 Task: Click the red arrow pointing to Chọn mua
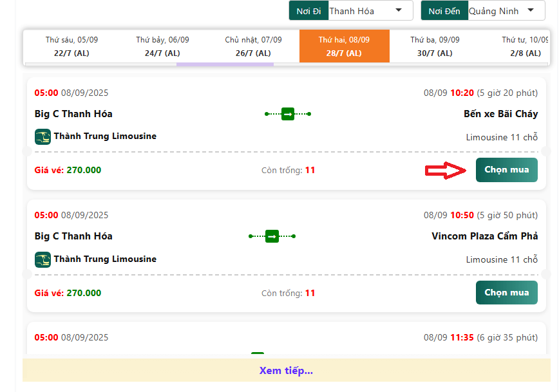(445, 170)
